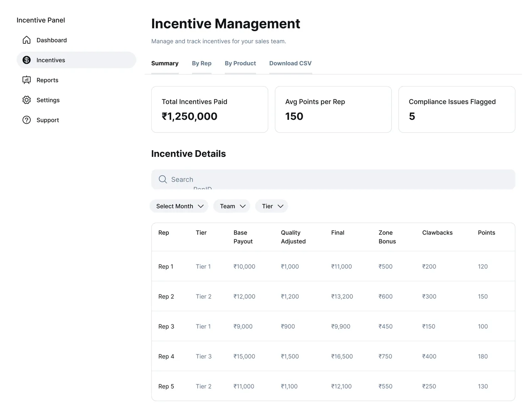
Task: Click clawbacks ₹200 cell
Action: tap(429, 266)
